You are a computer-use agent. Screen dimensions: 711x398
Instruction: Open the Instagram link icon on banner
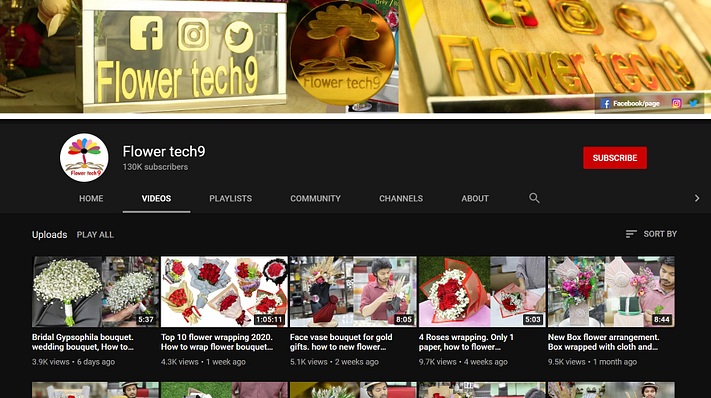pyautogui.click(x=676, y=103)
